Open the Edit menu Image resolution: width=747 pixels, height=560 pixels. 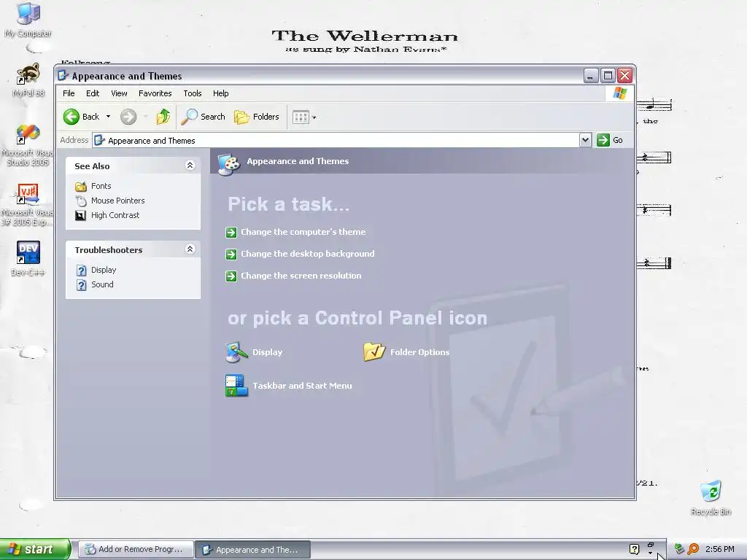pos(93,93)
